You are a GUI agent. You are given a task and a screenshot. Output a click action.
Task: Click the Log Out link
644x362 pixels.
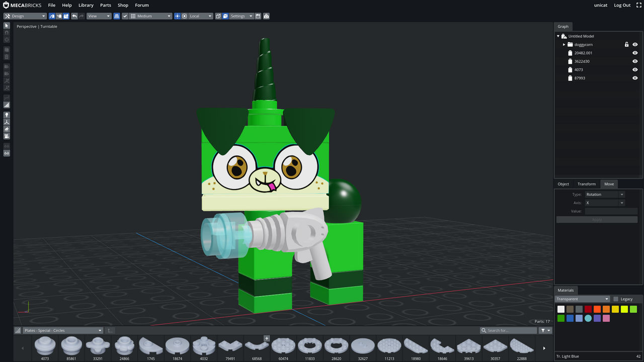622,5
